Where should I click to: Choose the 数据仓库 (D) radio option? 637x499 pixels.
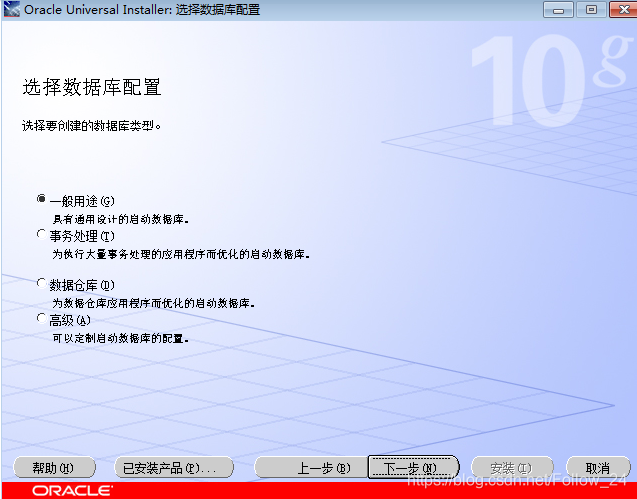click(41, 283)
